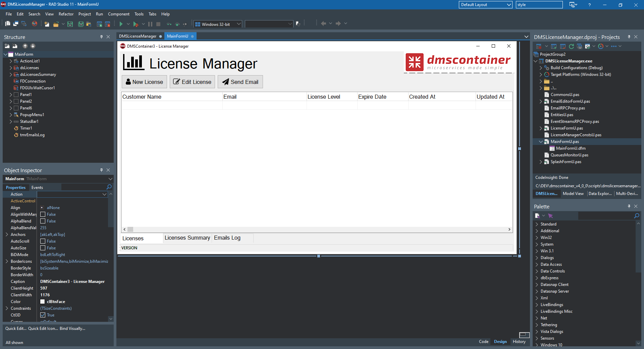The height and width of the screenshot is (349, 644).
Task: Switch to the DMSLicenseManager editor tab
Action: pos(140,36)
